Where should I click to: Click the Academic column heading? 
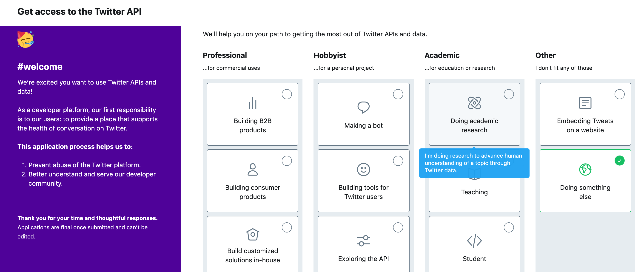click(x=442, y=55)
